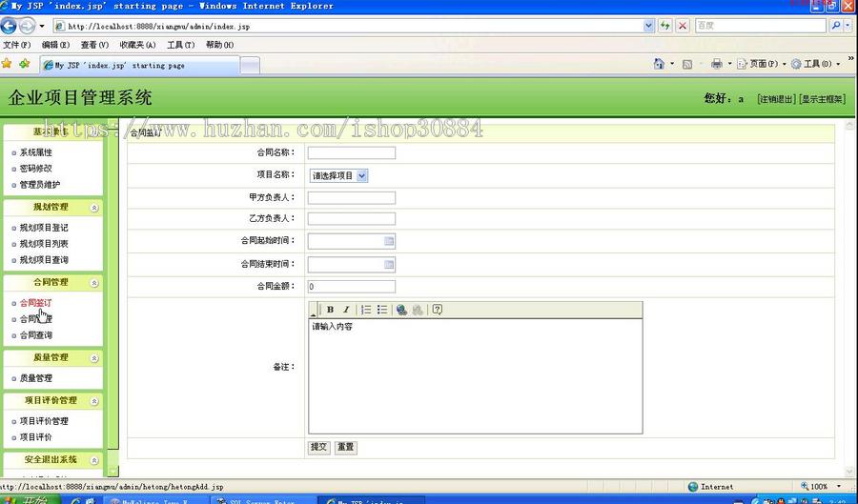Open a new blank browser tab
Screen dimensions: 858x504
(x=250, y=66)
